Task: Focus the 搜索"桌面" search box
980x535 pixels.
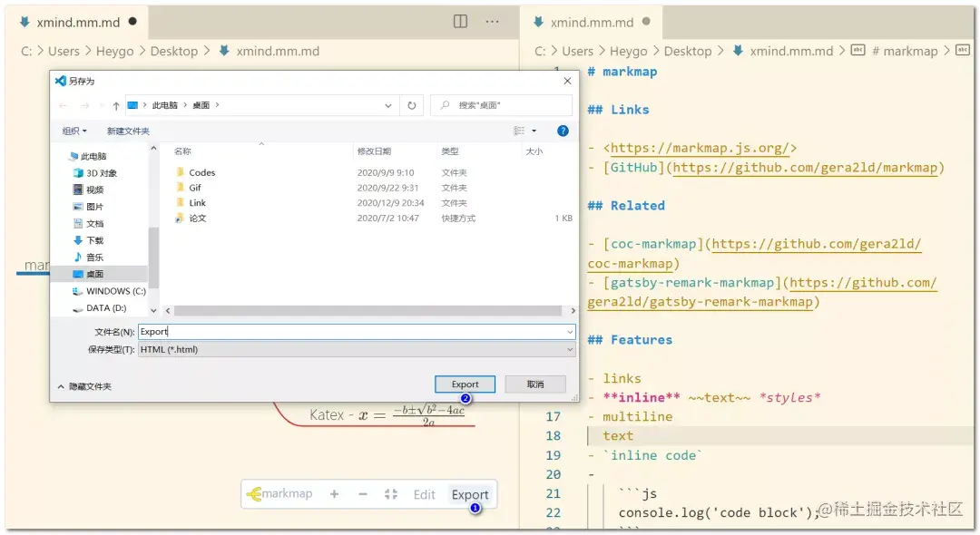Action: [x=502, y=105]
